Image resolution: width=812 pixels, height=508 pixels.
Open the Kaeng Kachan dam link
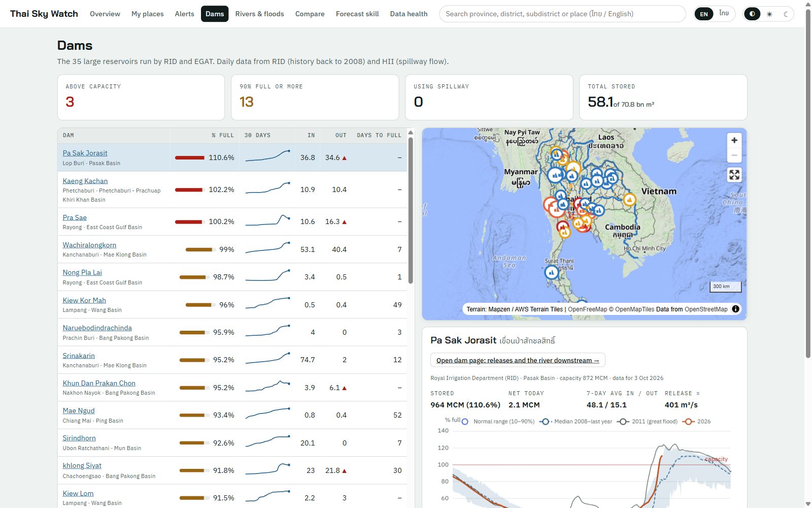click(x=85, y=181)
